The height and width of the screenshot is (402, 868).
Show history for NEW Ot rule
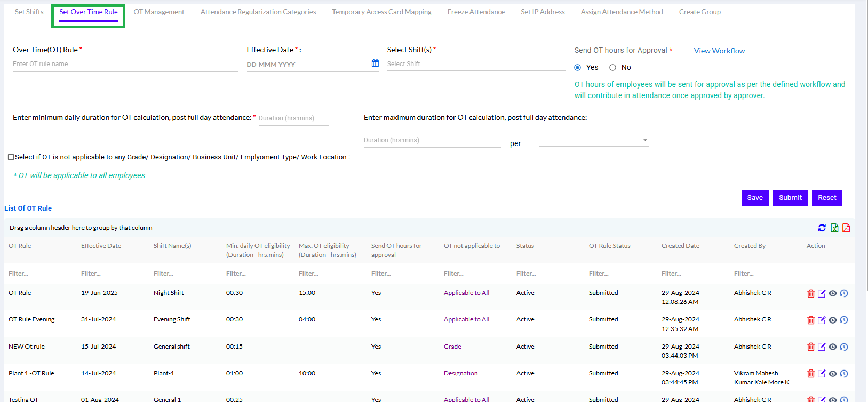[x=844, y=347]
